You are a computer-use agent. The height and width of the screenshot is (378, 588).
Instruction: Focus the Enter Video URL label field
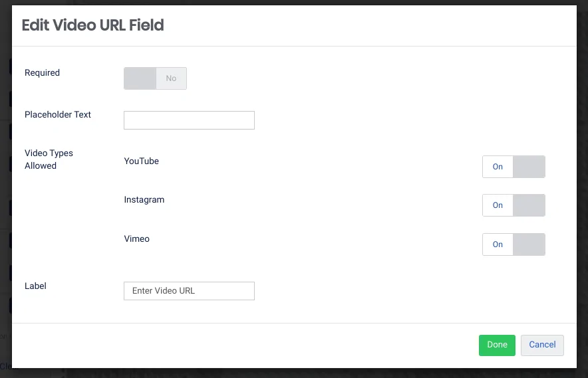tap(189, 291)
